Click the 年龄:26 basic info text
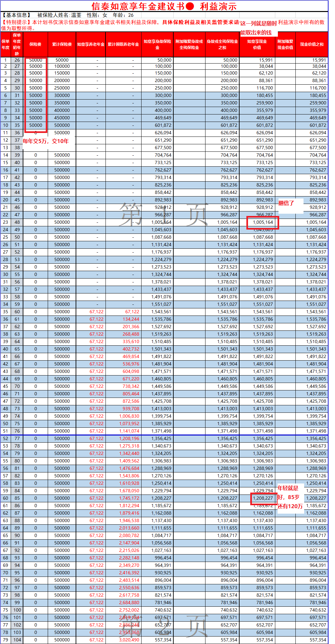 123,15
